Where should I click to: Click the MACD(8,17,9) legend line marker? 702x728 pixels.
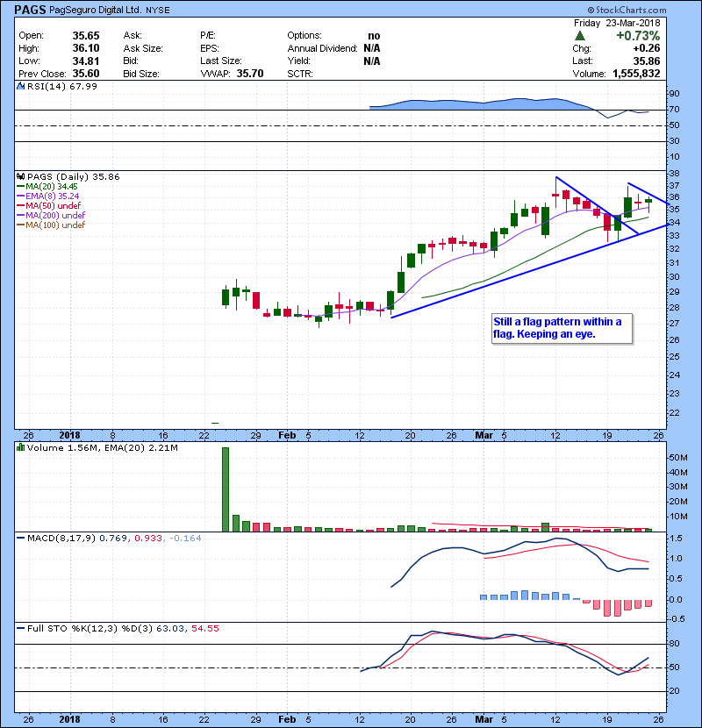click(20, 537)
